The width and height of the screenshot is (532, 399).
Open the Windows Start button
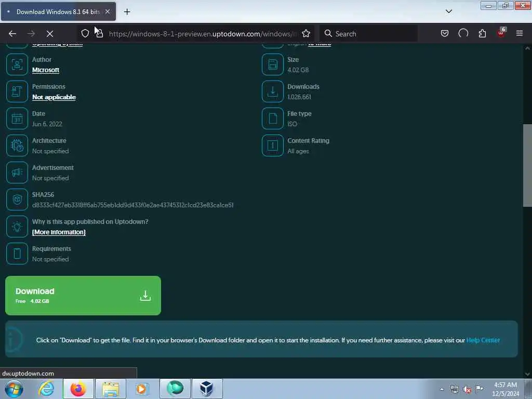pos(14,389)
